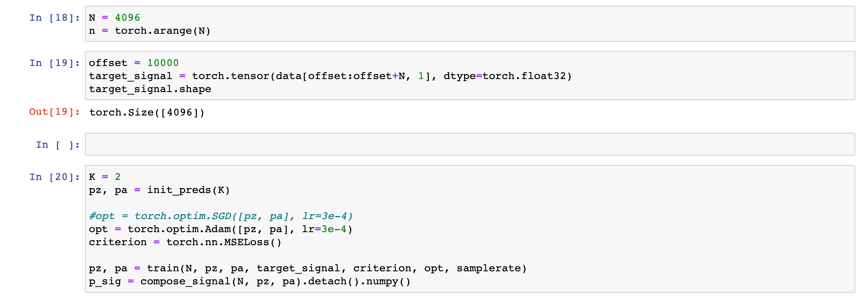
Task: Select the In [19] cell prompt
Action: click(x=55, y=63)
